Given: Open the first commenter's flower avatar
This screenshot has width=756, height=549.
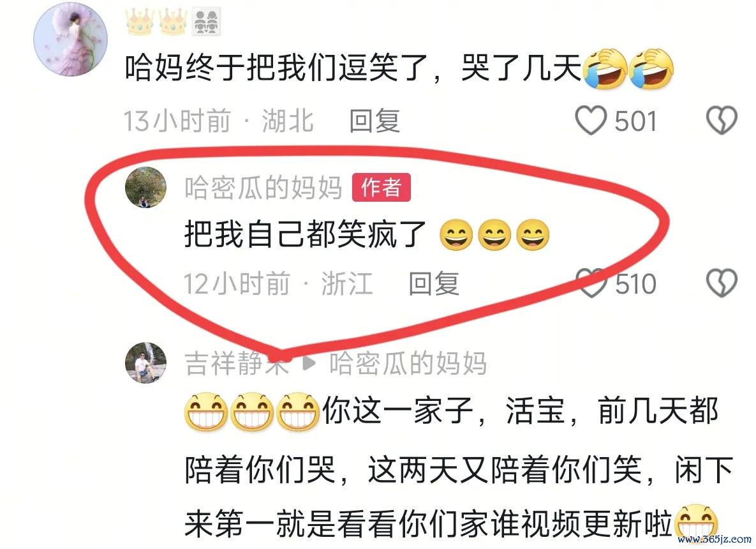Looking at the screenshot, I should [x=70, y=40].
